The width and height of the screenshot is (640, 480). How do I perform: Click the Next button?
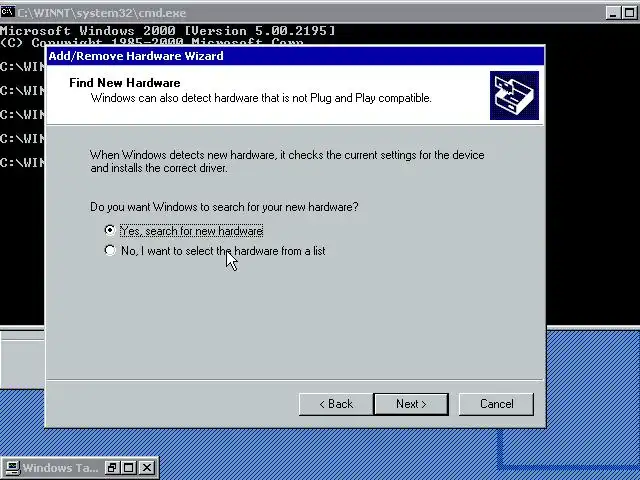pos(411,404)
